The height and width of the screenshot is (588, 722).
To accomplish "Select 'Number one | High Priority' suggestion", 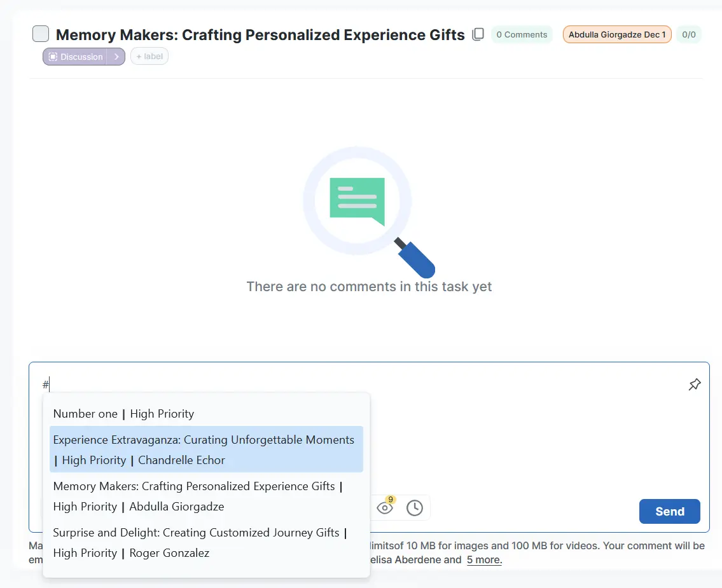I will point(123,414).
